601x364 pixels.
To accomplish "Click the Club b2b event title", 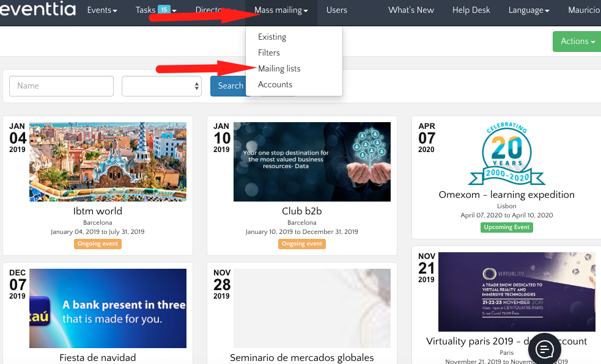I will (x=302, y=211).
